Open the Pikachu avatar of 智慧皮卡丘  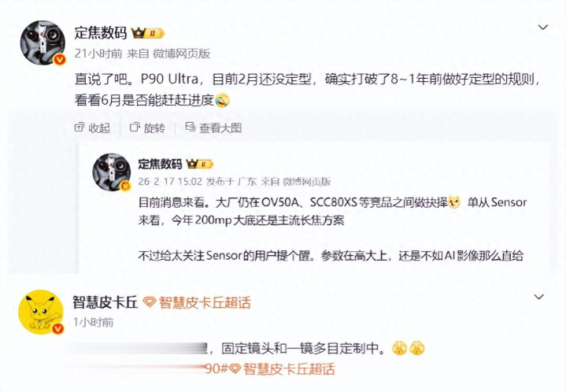coord(41,312)
